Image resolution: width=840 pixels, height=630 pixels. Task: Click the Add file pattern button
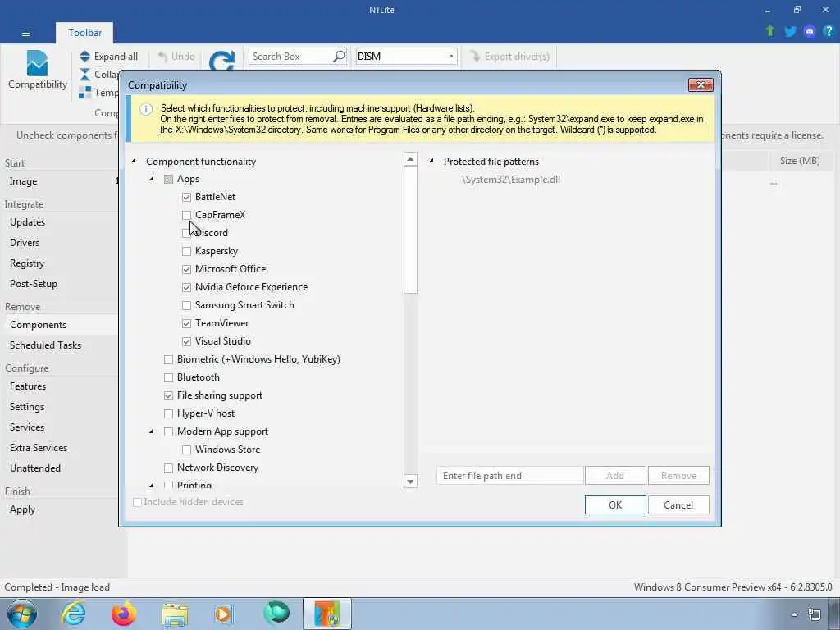click(x=615, y=475)
